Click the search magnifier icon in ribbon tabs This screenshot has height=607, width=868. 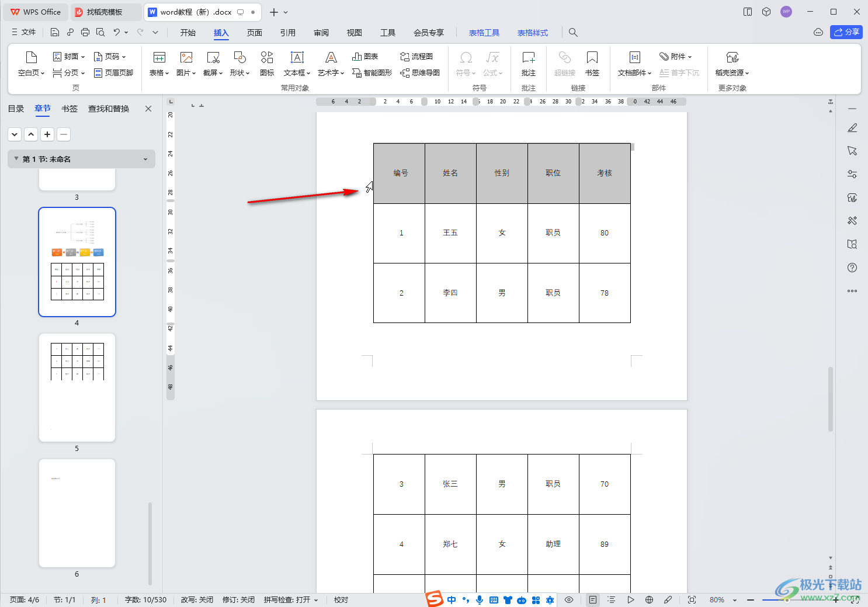pos(573,33)
